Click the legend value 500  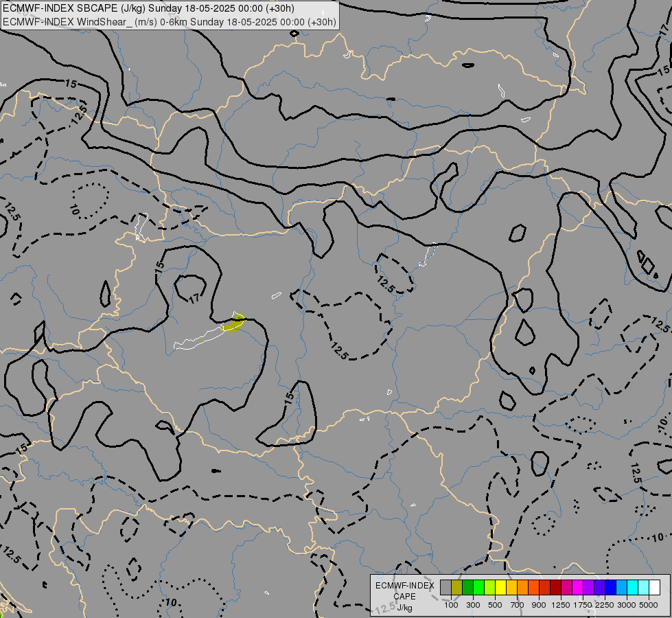495,605
